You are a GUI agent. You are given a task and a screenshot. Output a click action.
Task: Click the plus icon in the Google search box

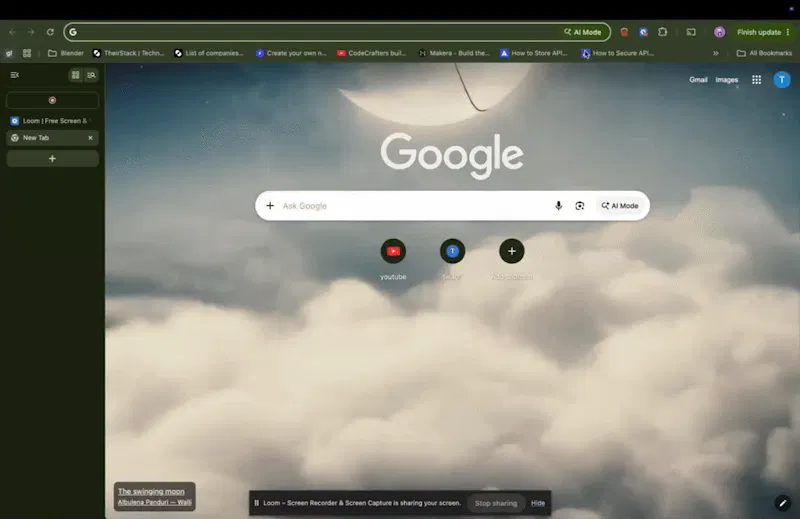pyautogui.click(x=270, y=206)
